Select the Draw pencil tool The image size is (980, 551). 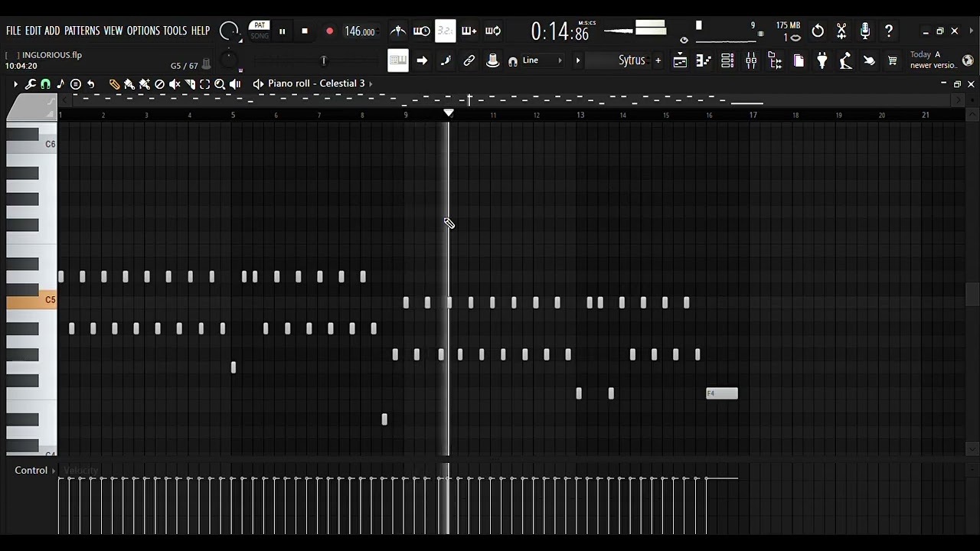[x=114, y=84]
